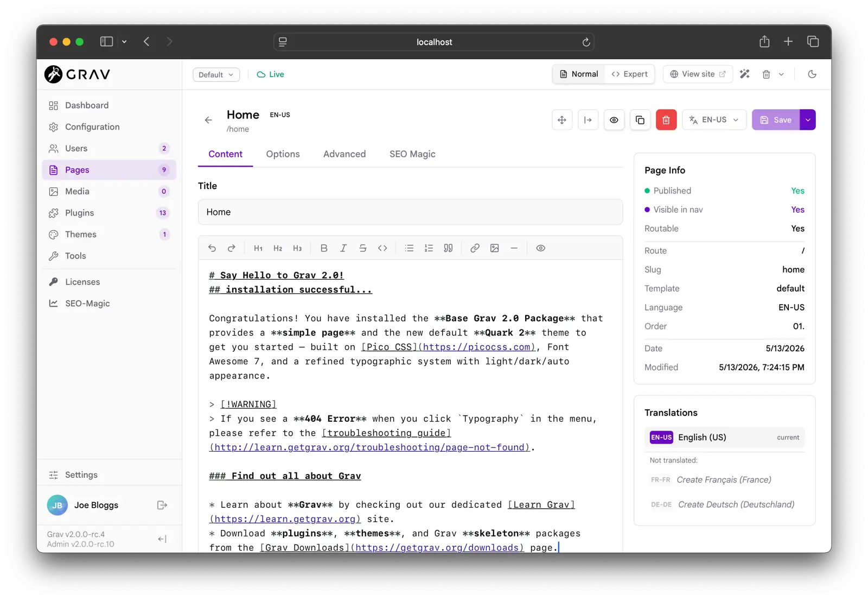Open the Save options dropdown arrow
The width and height of the screenshot is (868, 601).
click(808, 120)
